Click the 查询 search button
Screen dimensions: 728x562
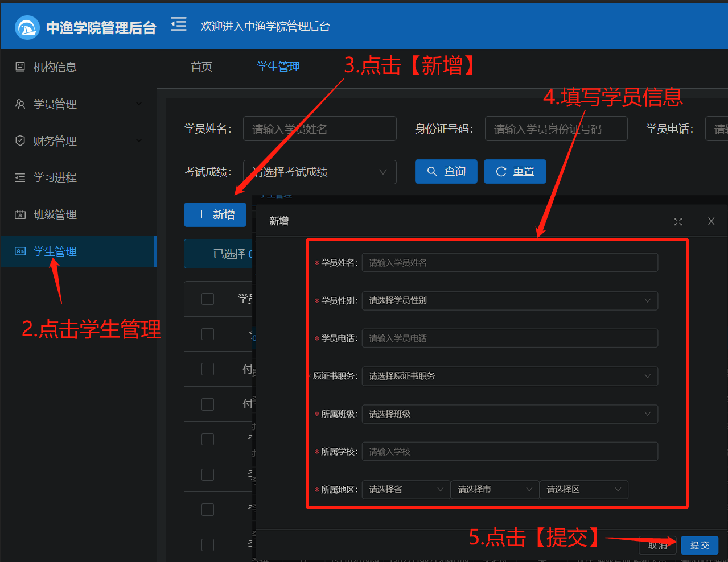pos(446,171)
